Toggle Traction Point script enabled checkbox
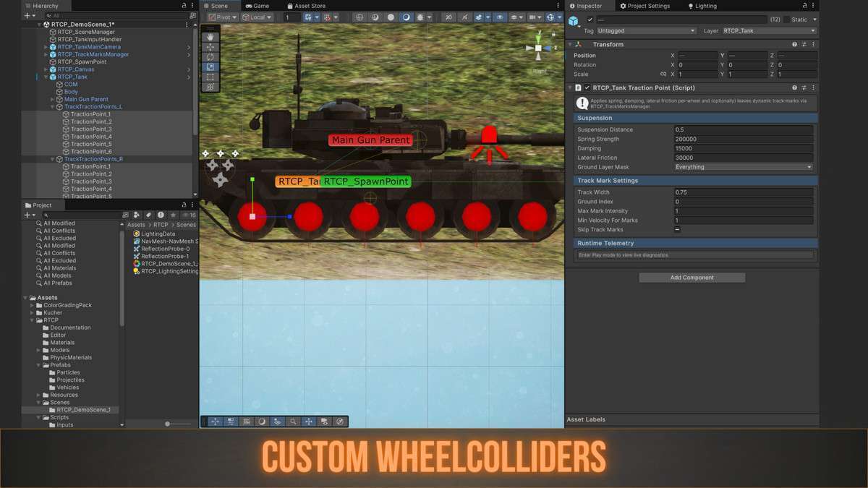This screenshot has height=488, width=868. click(x=587, y=87)
